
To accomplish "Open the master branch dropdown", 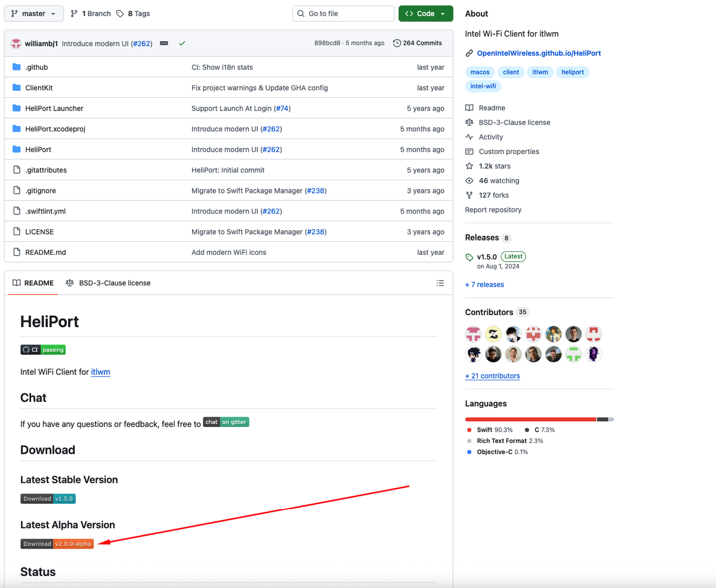I will pyautogui.click(x=33, y=13).
